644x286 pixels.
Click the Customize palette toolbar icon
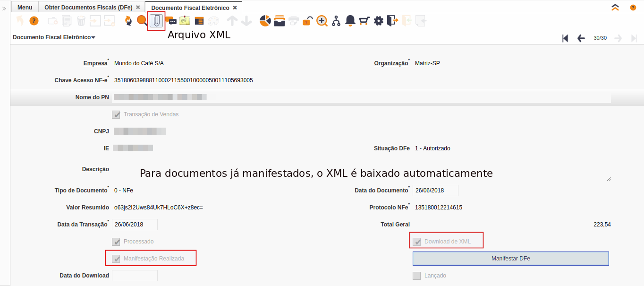[x=213, y=21]
